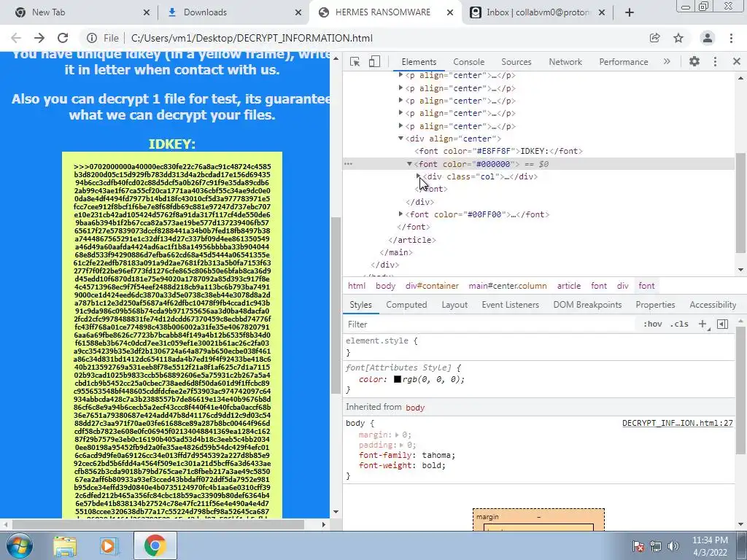
Task: Toggle the .cls element classes button
Action: [679, 324]
